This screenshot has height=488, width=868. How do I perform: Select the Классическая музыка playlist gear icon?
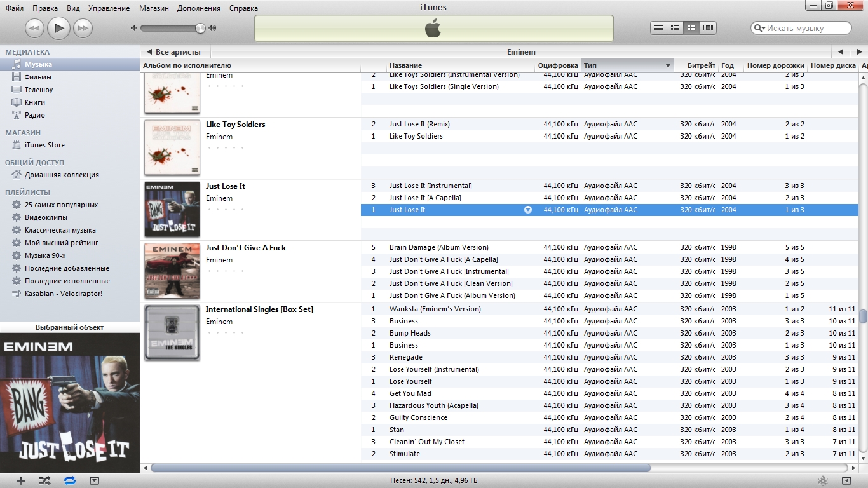(17, 230)
